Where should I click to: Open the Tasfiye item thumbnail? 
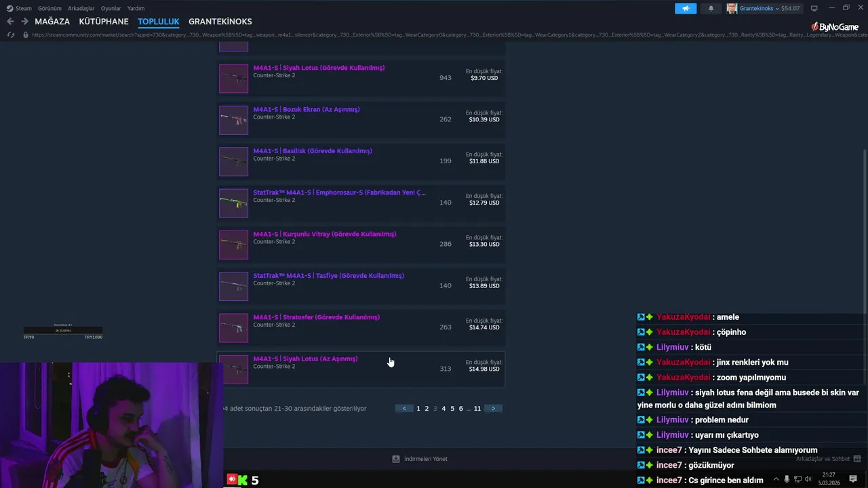tap(233, 287)
